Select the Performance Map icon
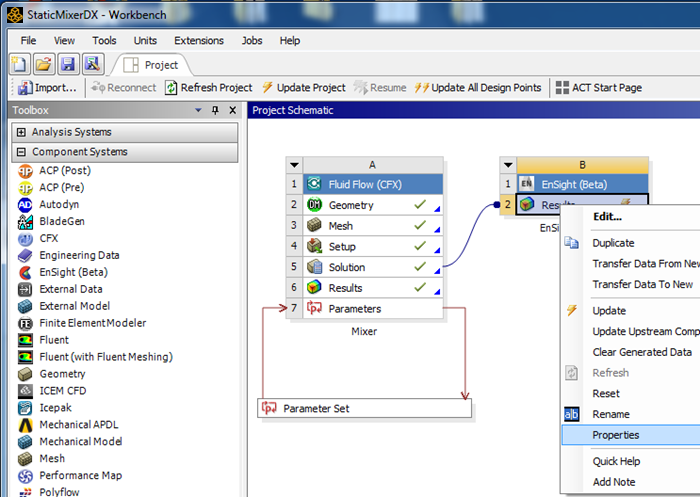The image size is (700, 497). (25, 476)
